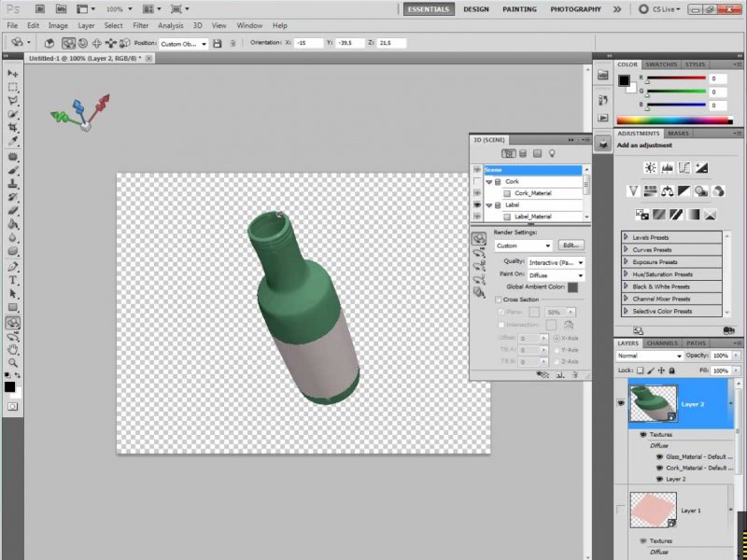Expand the Levels Presets list
747x560 pixels.
click(626, 238)
